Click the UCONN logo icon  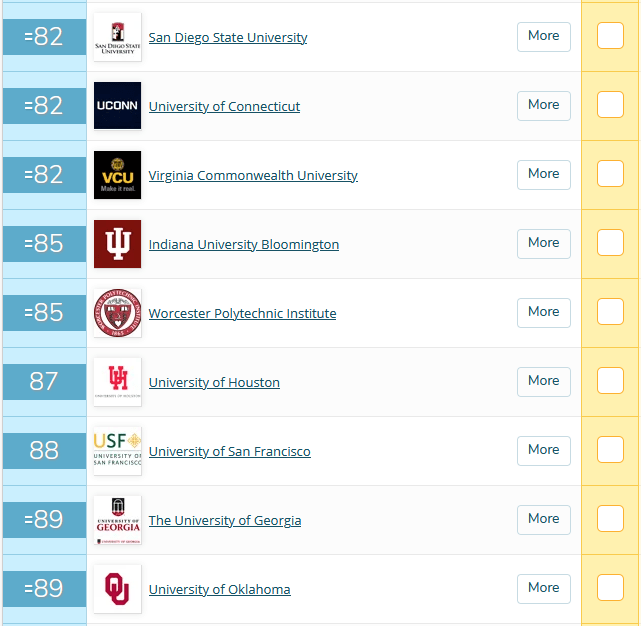[117, 106]
